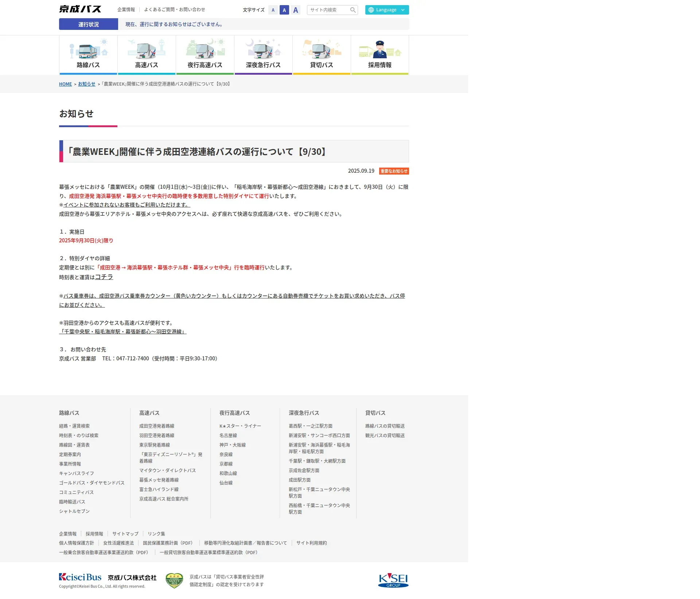
Task: Click the search magnifier icon
Action: 353,10
